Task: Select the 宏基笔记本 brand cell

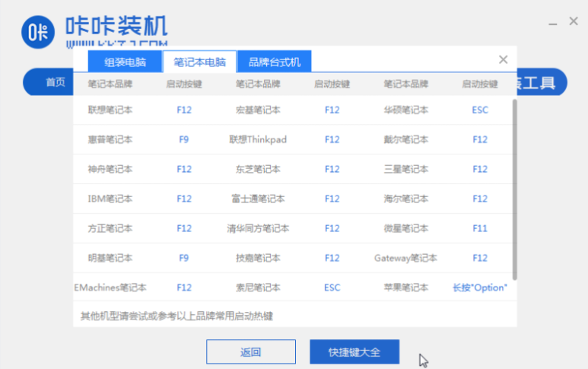Action: (258, 110)
